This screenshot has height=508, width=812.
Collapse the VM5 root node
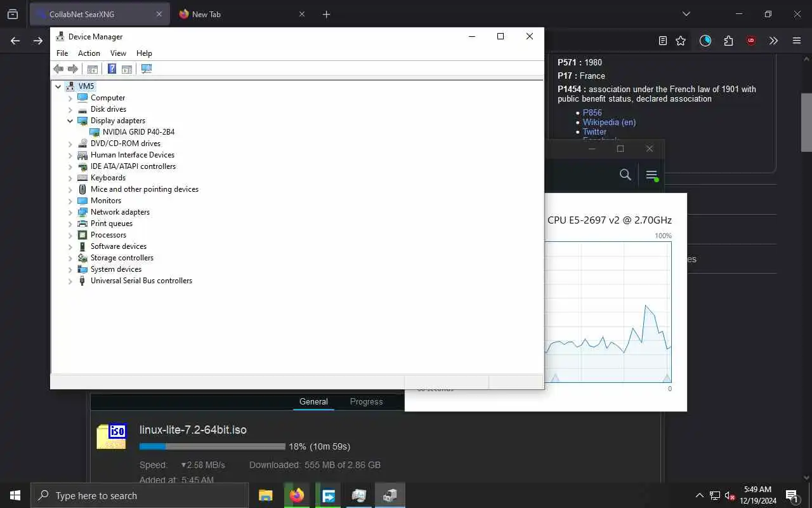58,86
